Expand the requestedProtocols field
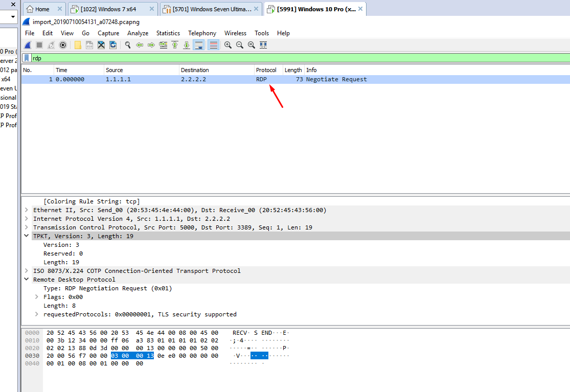 [36, 314]
